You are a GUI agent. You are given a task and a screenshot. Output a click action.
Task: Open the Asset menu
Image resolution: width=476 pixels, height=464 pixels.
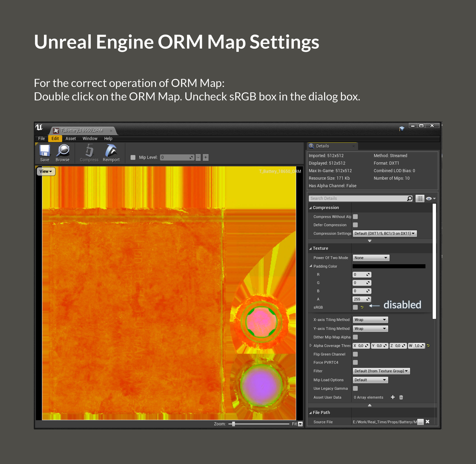tap(71, 138)
